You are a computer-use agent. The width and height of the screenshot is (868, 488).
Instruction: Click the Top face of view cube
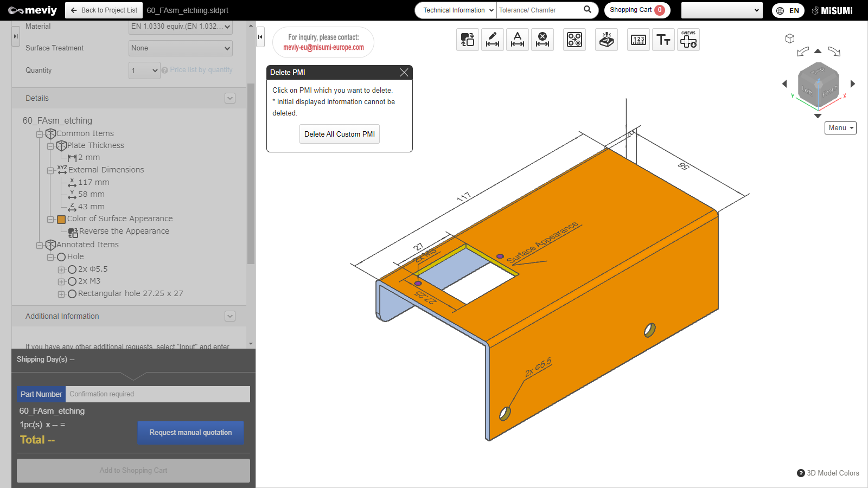pos(818,71)
